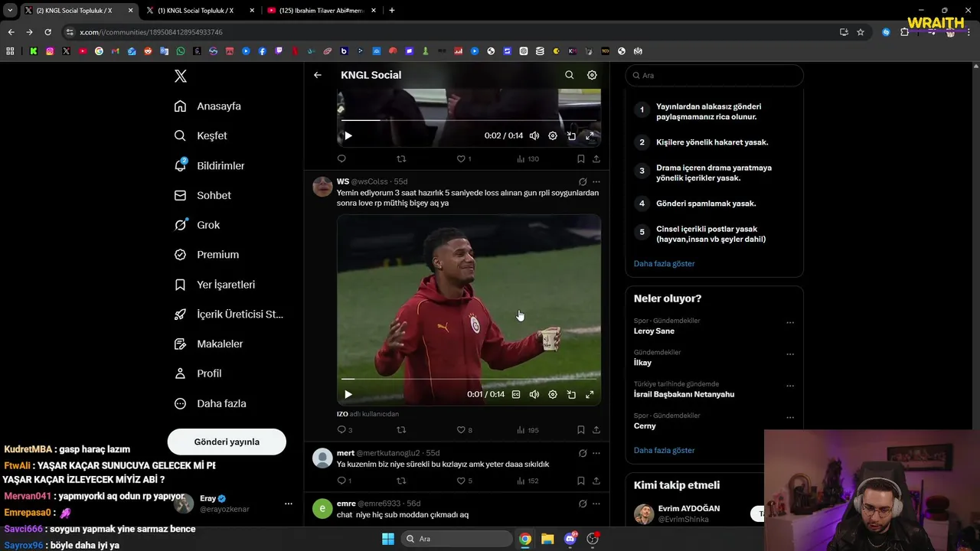Open WS video settings gear
Image resolution: width=980 pixels, height=551 pixels.
tap(553, 394)
